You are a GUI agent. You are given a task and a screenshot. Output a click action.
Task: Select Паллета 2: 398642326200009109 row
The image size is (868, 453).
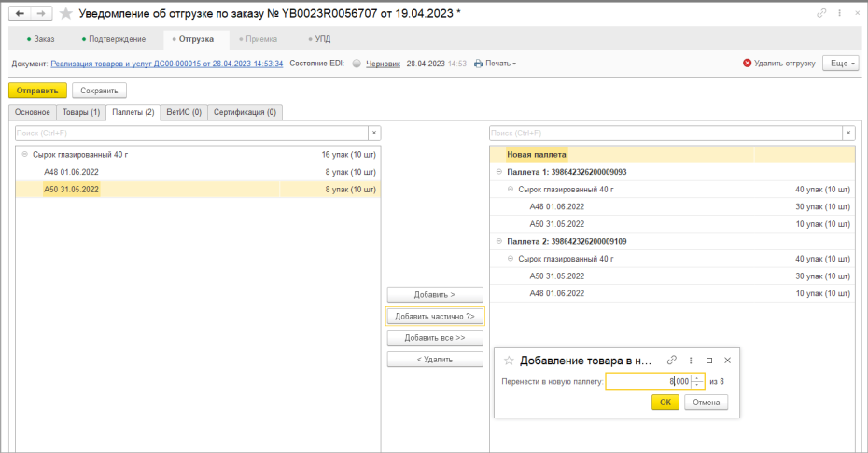click(x=673, y=242)
